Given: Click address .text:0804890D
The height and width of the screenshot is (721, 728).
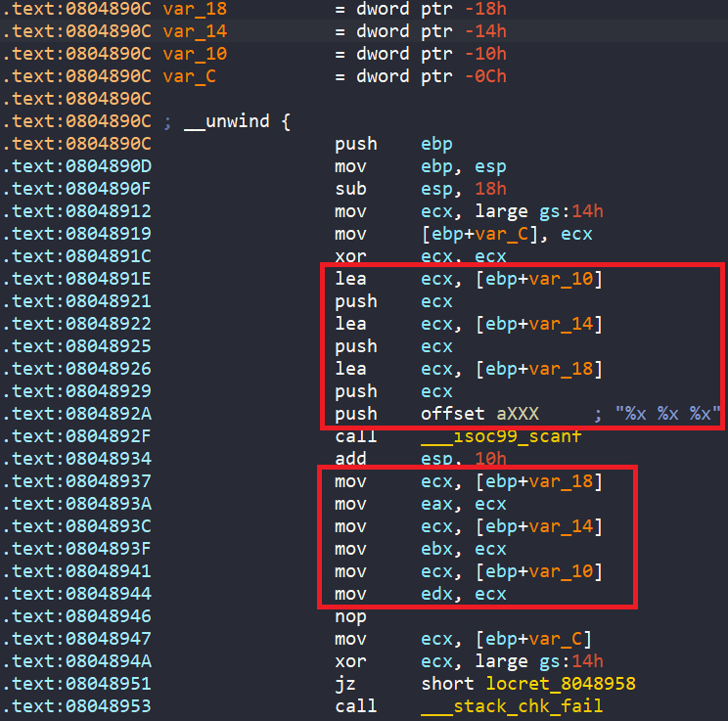Looking at the screenshot, I should pos(76,166).
